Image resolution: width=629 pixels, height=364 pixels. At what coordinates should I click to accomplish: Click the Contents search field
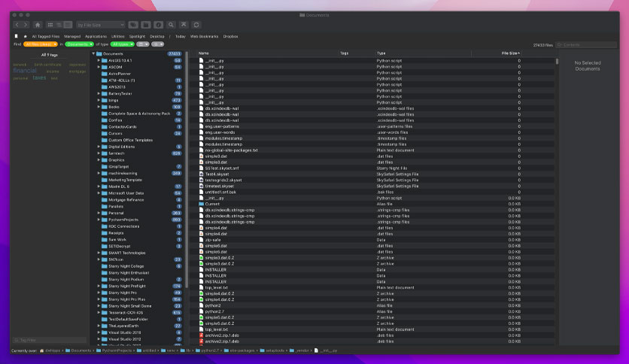tap(586, 45)
